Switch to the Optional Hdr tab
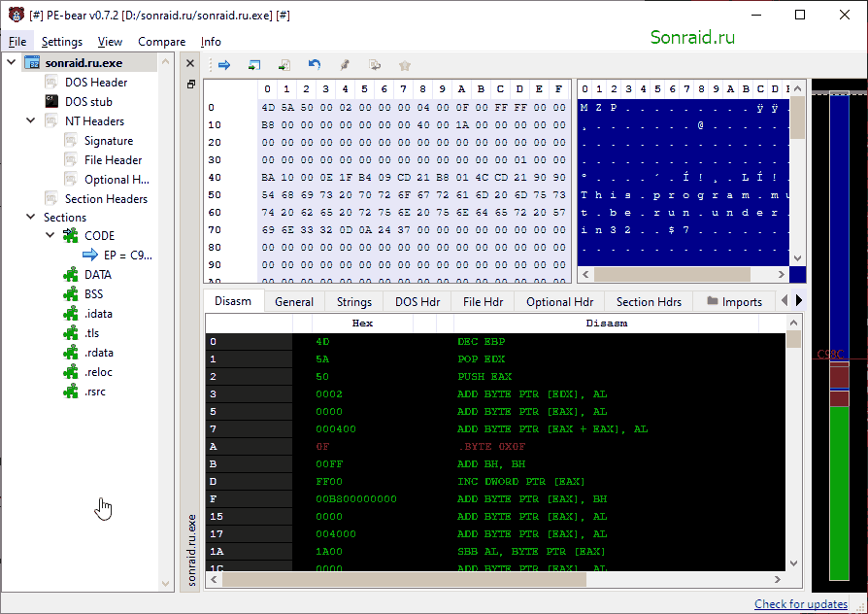 (559, 302)
